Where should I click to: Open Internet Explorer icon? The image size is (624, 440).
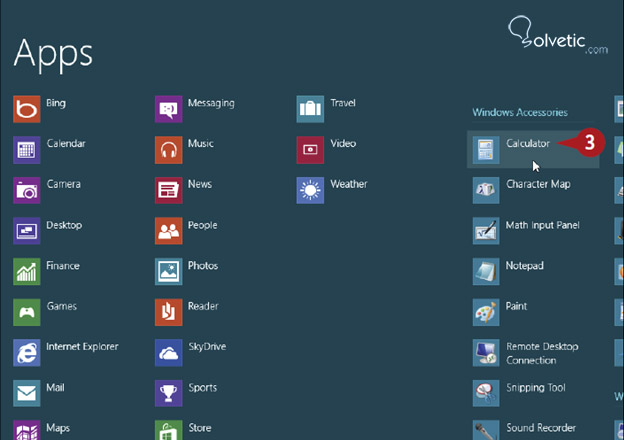coord(27,353)
